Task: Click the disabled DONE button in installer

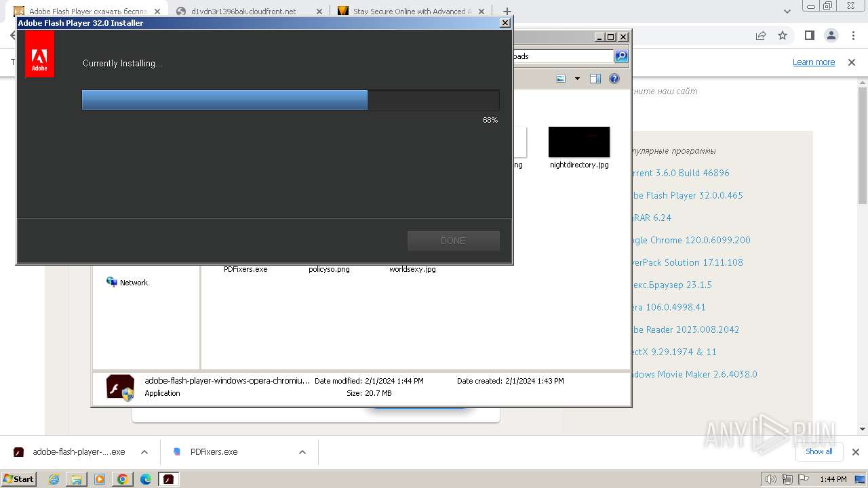Action: 453,241
